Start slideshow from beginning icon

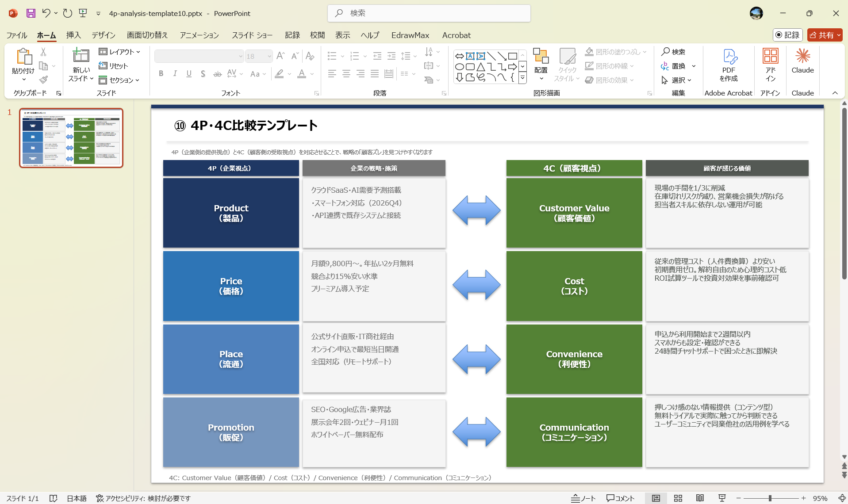83,13
